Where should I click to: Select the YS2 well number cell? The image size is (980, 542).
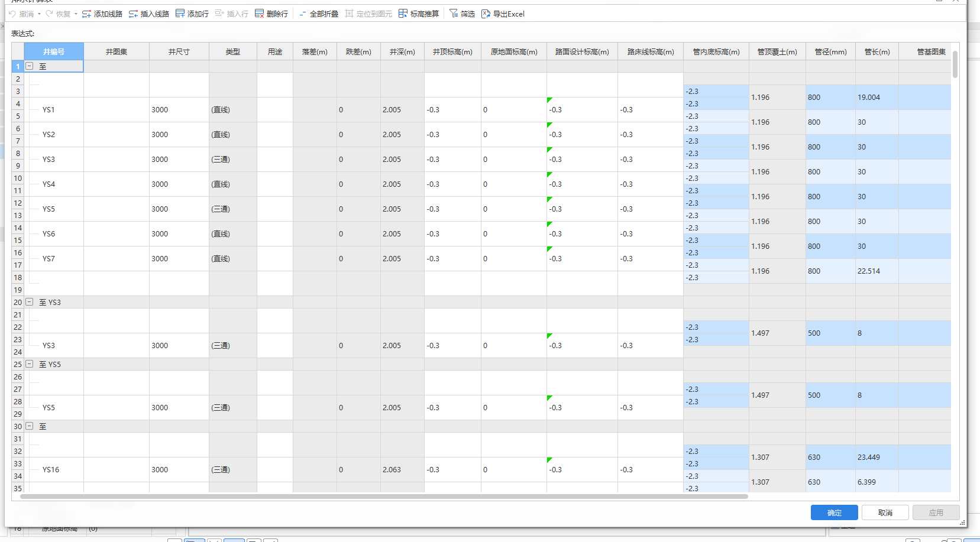(x=54, y=135)
